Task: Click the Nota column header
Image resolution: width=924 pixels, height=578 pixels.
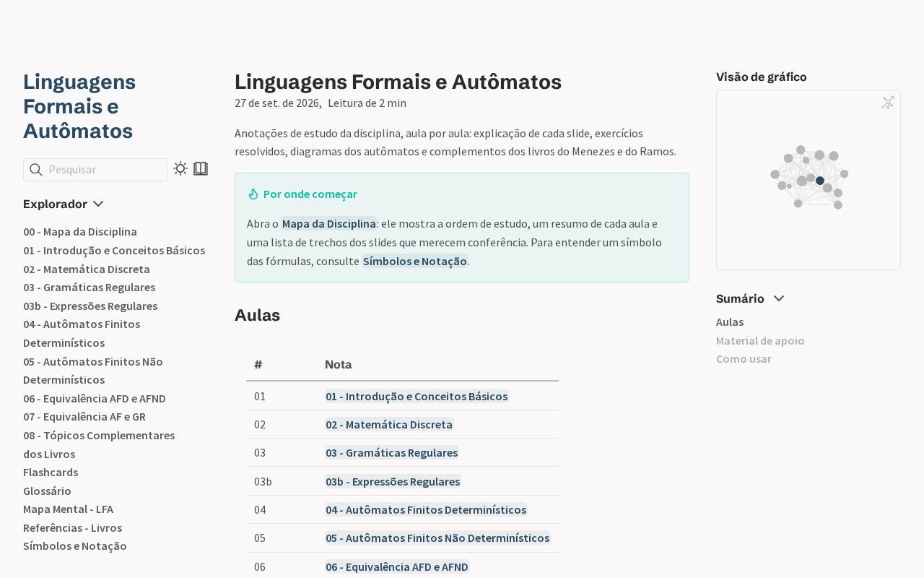Action: click(x=339, y=364)
